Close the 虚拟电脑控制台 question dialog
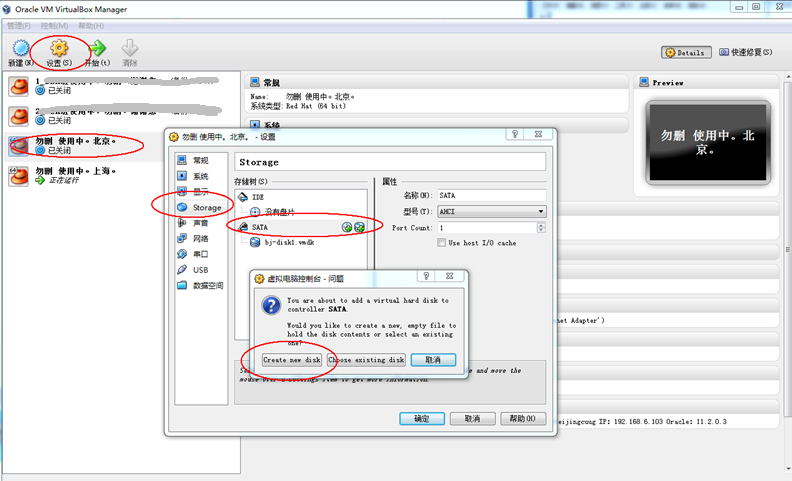 point(450,276)
